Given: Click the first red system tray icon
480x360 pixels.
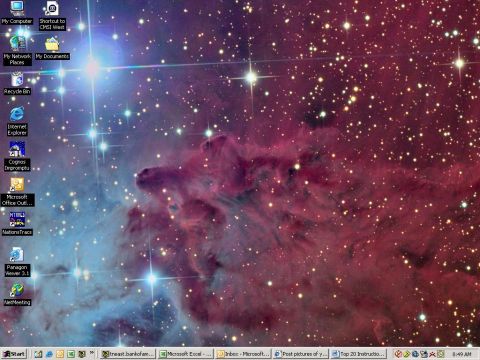Looking at the screenshot, I should [x=398, y=354].
